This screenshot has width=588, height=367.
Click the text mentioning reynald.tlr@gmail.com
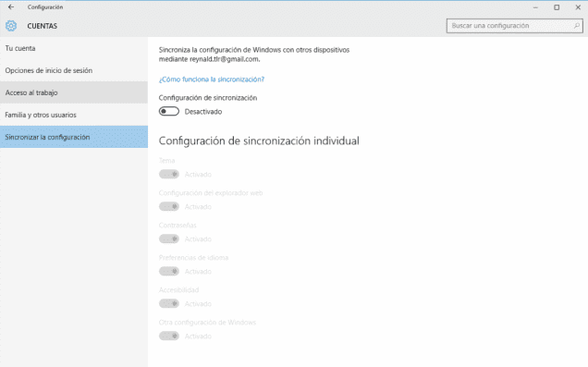tap(254, 55)
